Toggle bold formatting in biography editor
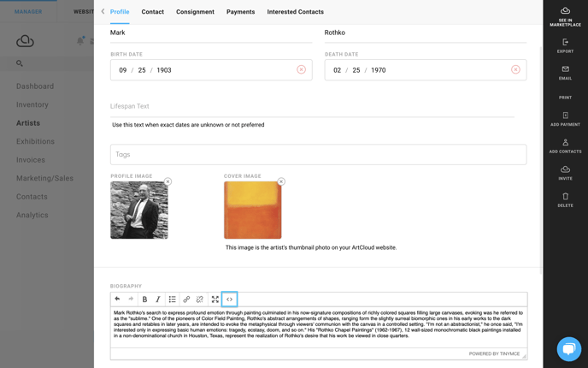Screen dimensions: 588x368 (x=144, y=300)
